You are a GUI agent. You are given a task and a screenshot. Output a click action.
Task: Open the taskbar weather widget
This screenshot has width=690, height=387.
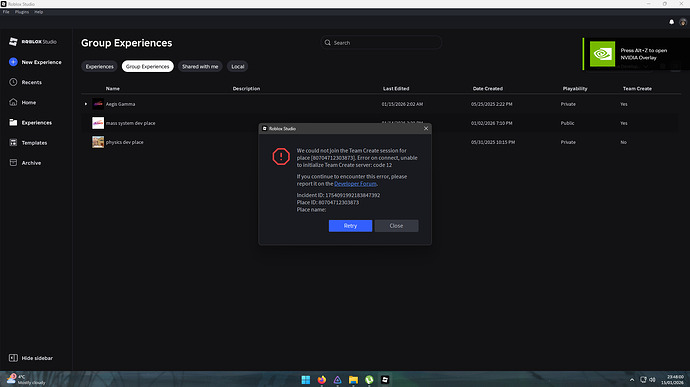(26, 380)
